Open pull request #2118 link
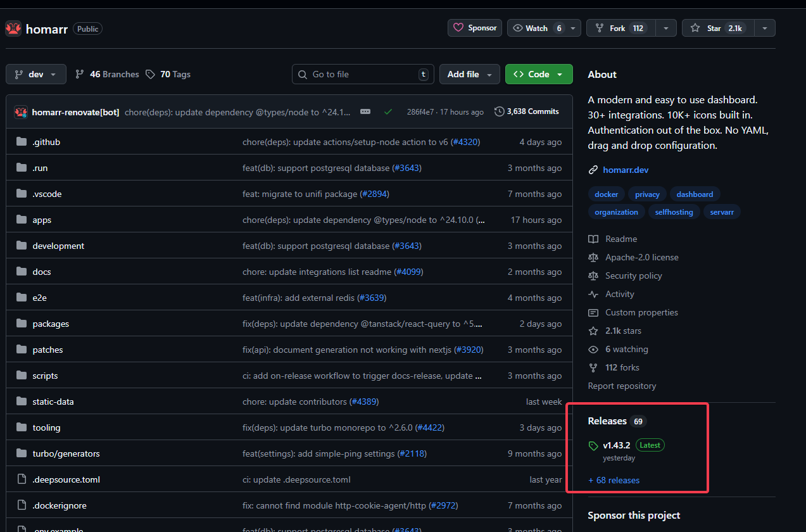 point(412,453)
